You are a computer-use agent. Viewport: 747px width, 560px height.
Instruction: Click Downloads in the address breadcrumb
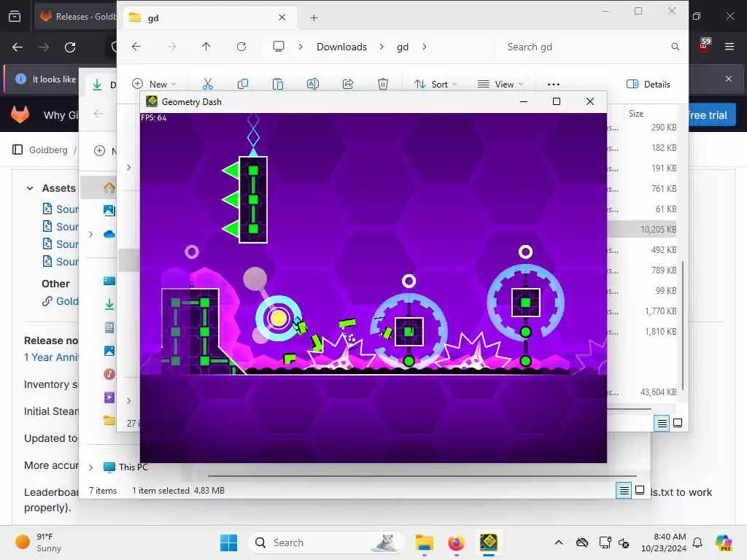pyautogui.click(x=341, y=47)
